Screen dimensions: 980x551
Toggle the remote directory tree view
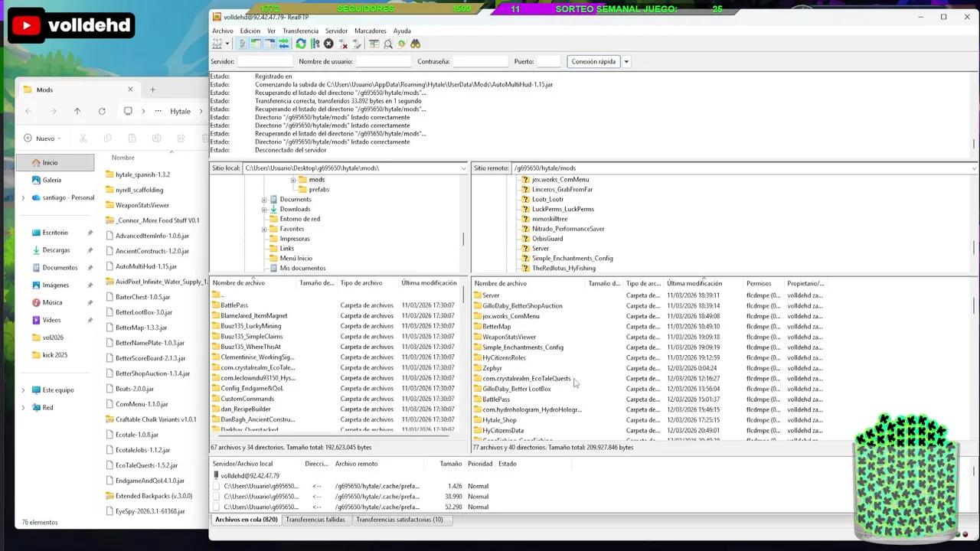coord(269,44)
